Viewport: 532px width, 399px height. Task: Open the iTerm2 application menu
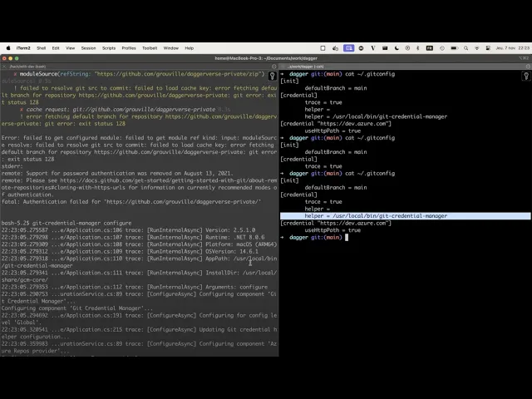pyautogui.click(x=23, y=48)
